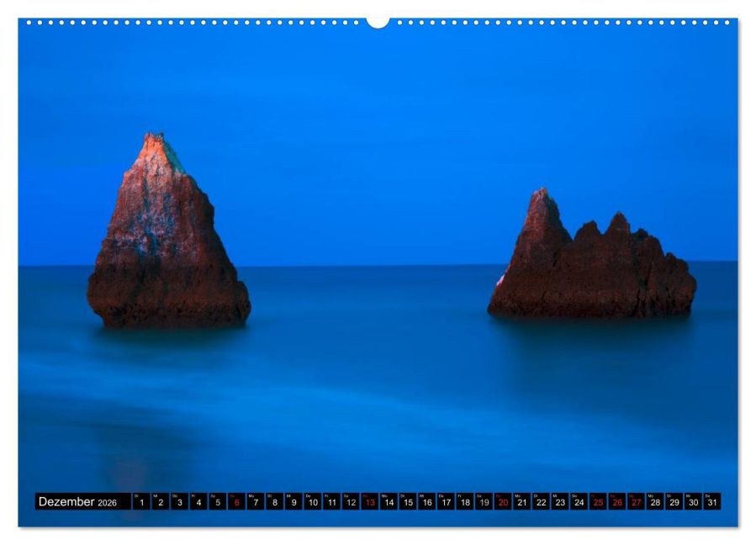The width and height of the screenshot is (756, 545).
Task: Click the red day 25 cell
Action: point(599,501)
